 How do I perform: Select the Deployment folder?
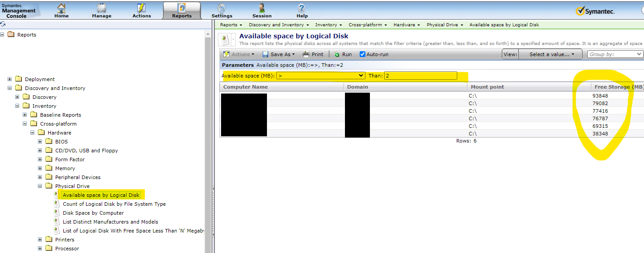[40, 79]
